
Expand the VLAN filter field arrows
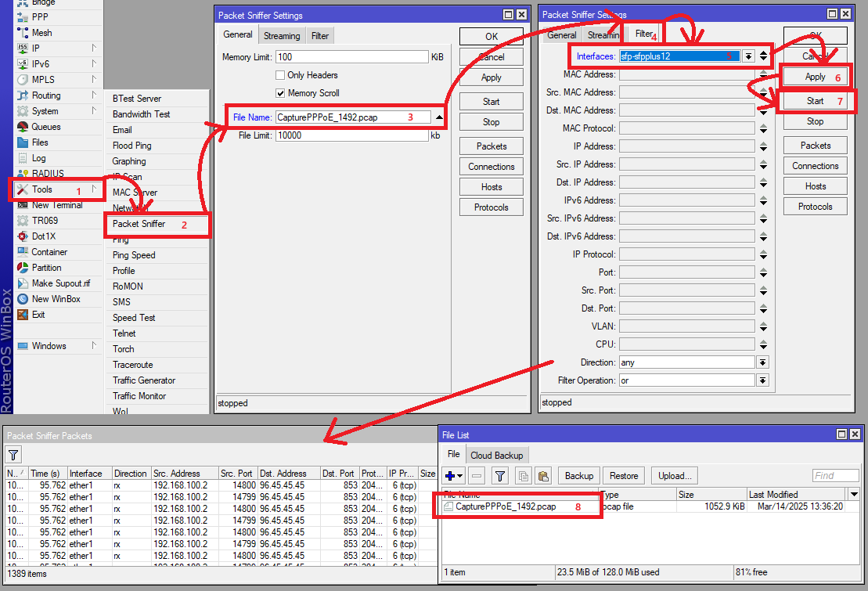click(763, 326)
